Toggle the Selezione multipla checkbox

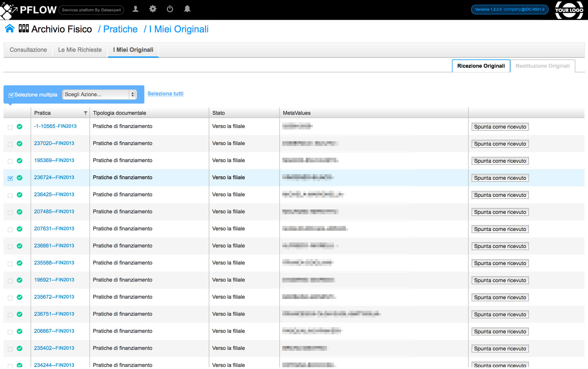(11, 95)
